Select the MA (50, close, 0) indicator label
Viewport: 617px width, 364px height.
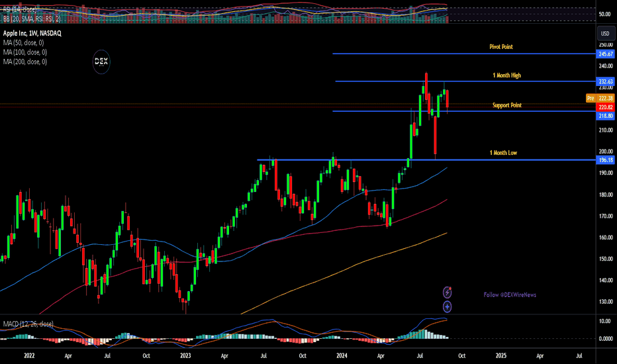click(x=24, y=42)
